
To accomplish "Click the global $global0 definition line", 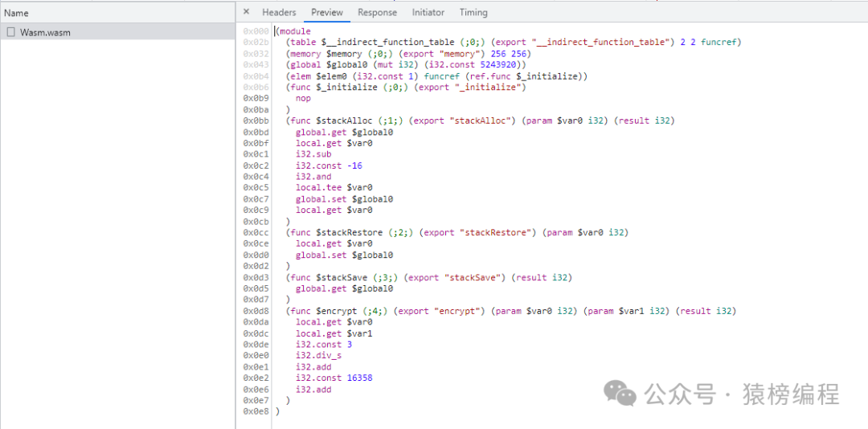I will [406, 65].
